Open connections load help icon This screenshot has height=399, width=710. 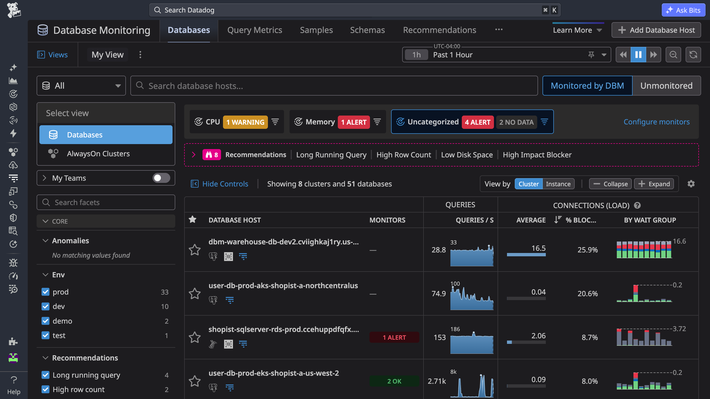coord(637,206)
